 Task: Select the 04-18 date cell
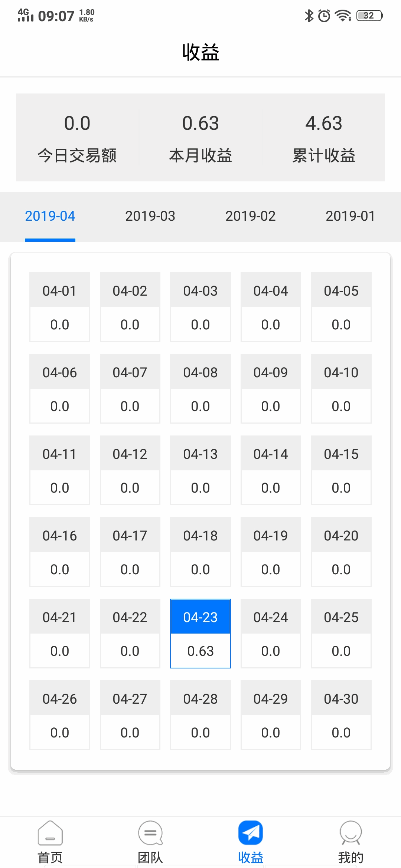[x=200, y=552]
